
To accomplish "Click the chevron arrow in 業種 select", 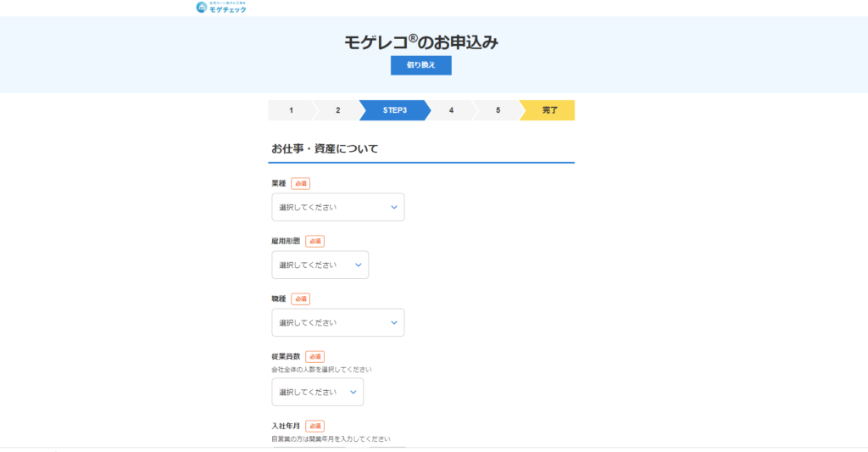I will pyautogui.click(x=394, y=207).
